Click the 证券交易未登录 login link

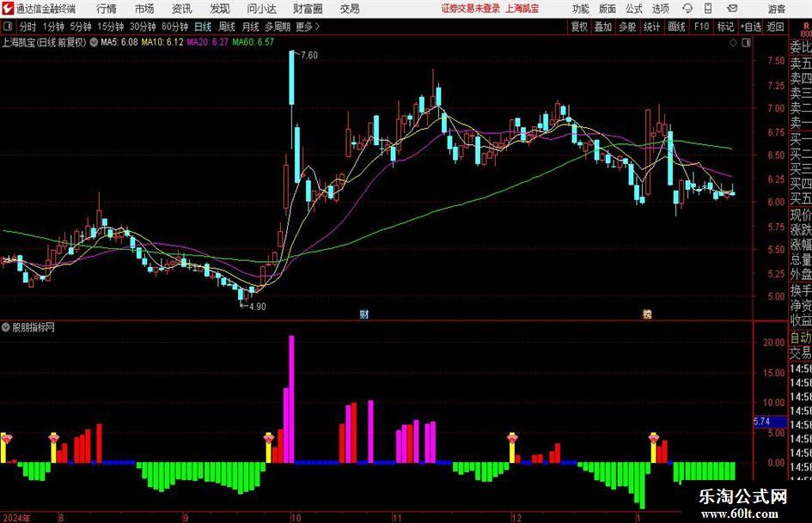[471, 9]
